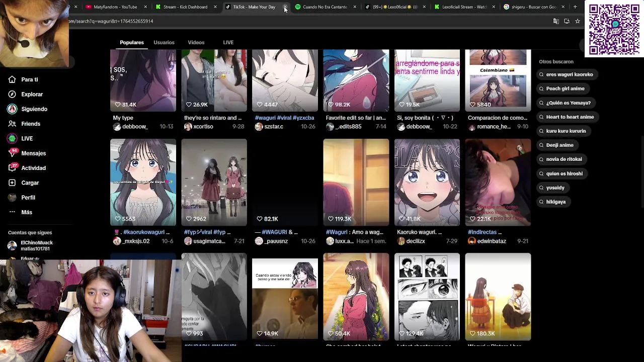
Task: Open debboow_ profile under 'My type'
Action: (135, 127)
